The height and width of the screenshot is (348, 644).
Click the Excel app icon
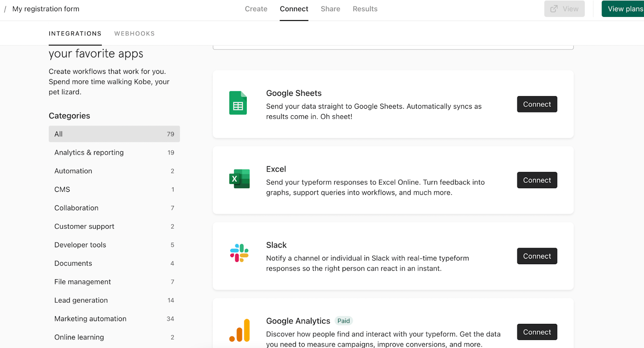[x=239, y=179]
